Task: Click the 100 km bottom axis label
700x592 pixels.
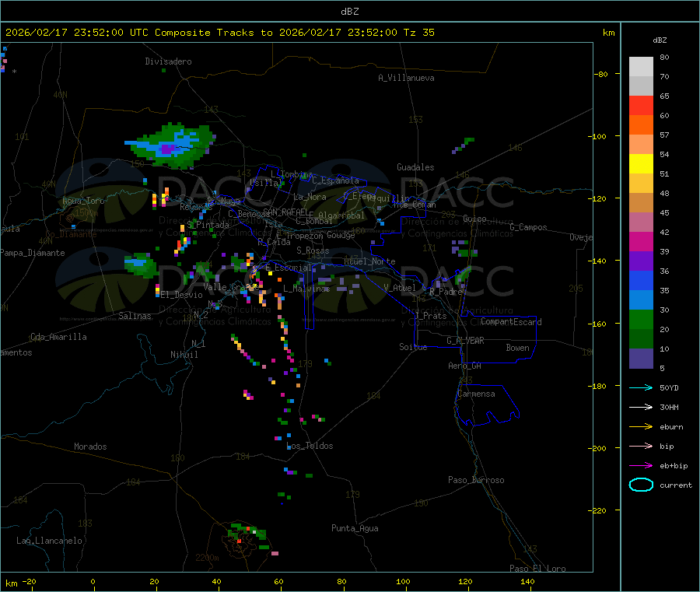Action: pos(403,581)
